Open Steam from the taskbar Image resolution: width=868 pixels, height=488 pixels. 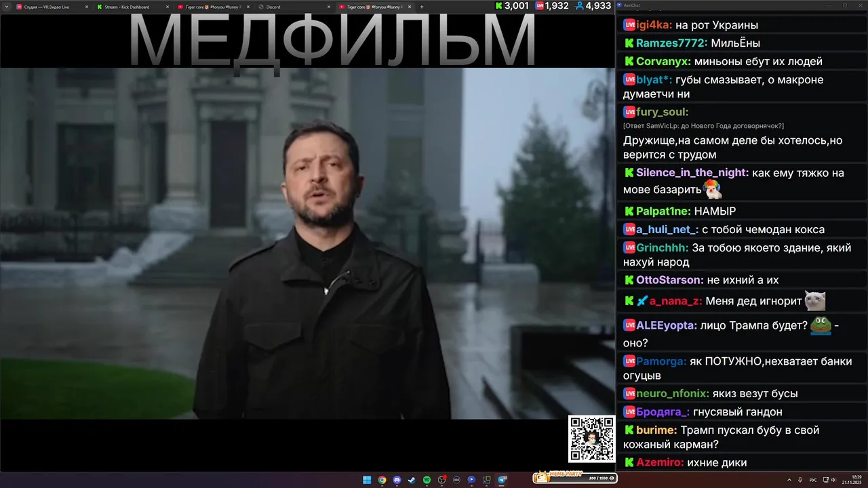412,480
